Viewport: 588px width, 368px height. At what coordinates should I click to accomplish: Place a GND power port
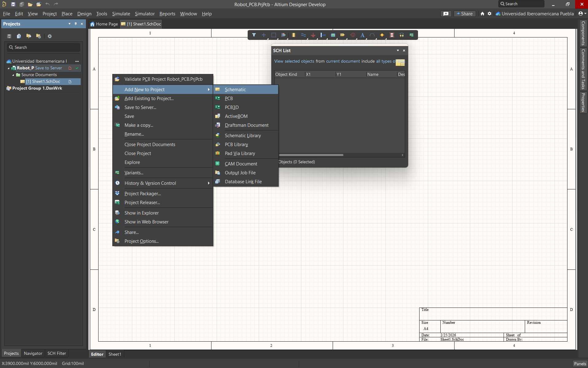pos(313,35)
